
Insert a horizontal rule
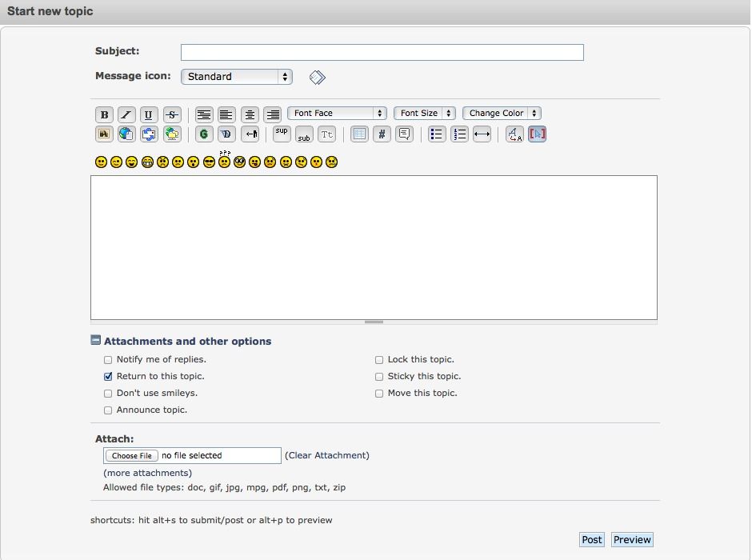click(x=482, y=134)
